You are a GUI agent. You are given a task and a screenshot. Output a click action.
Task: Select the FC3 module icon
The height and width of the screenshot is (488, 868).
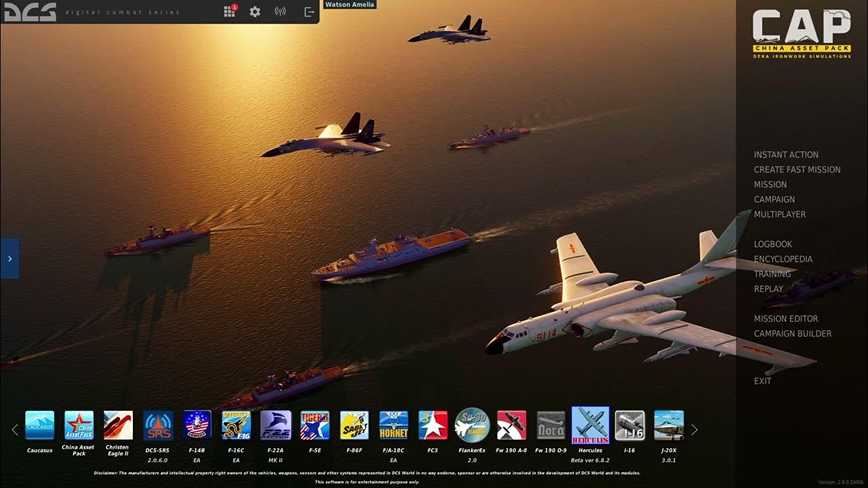tap(433, 425)
